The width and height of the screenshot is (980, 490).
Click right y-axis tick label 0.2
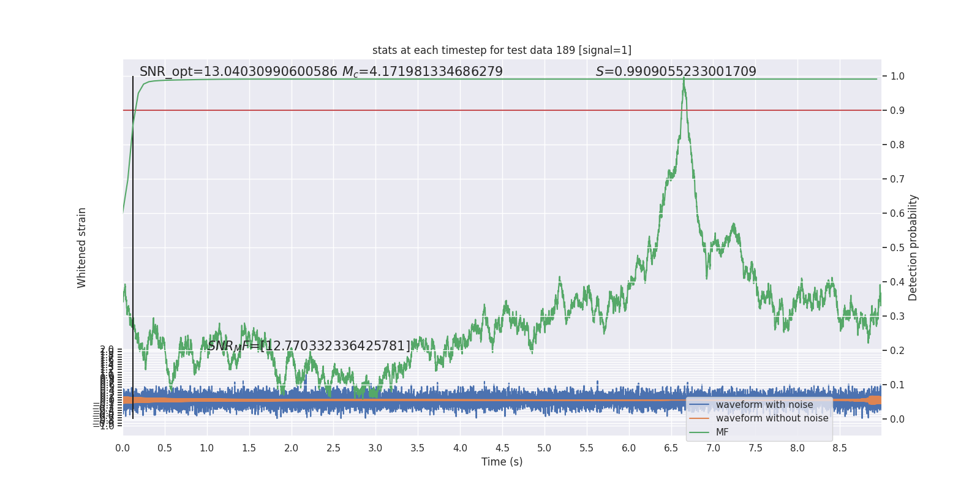tap(897, 351)
